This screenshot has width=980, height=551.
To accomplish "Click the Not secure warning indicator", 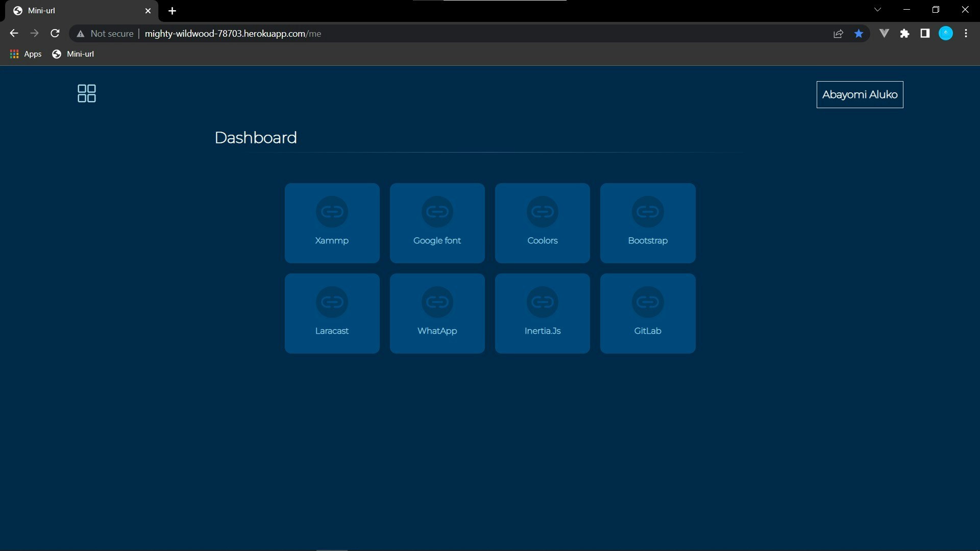I will point(105,34).
